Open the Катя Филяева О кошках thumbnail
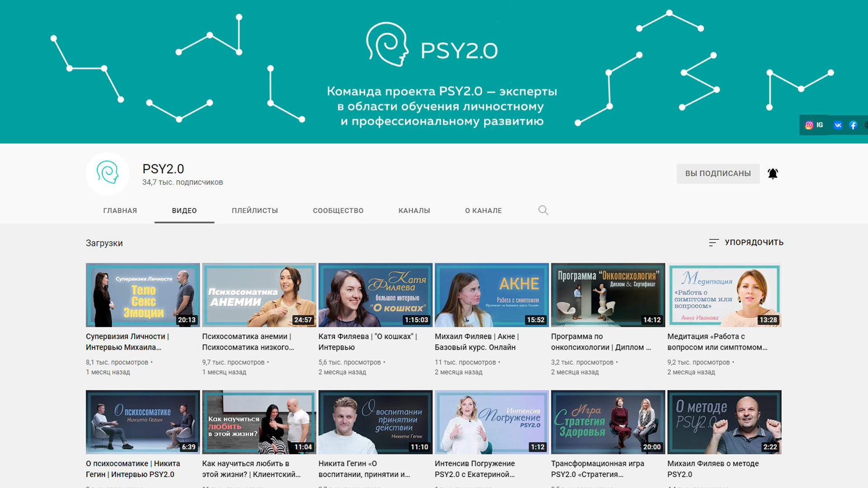Image resolution: width=868 pixels, height=488 pixels. 375,295
